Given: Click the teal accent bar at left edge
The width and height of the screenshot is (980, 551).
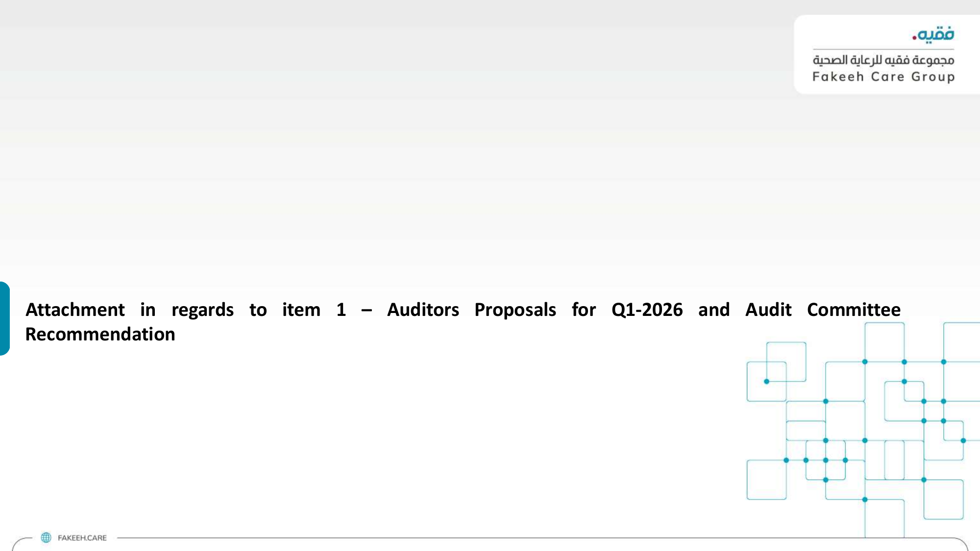Looking at the screenshot, I should pyautogui.click(x=4, y=318).
